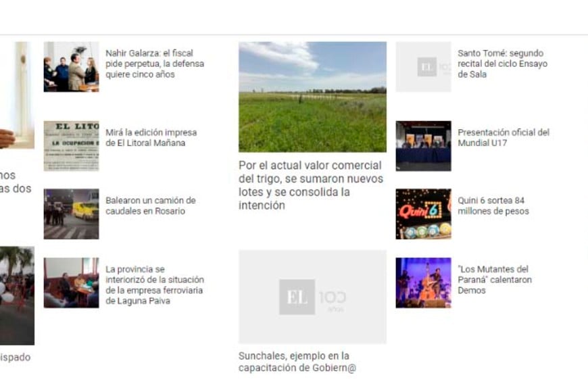The width and height of the screenshot is (588, 392).
Task: Open the Quini 6 lottery thumbnail
Action: (423, 214)
